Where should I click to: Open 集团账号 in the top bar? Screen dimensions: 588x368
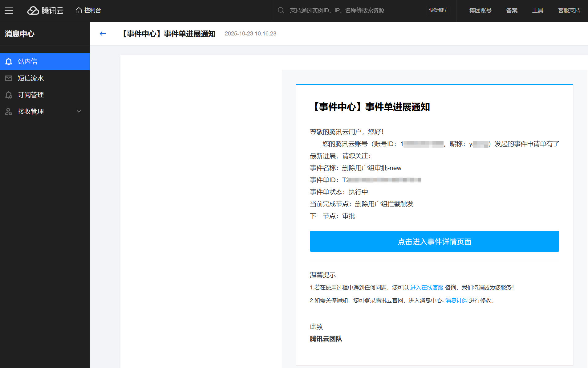[480, 10]
